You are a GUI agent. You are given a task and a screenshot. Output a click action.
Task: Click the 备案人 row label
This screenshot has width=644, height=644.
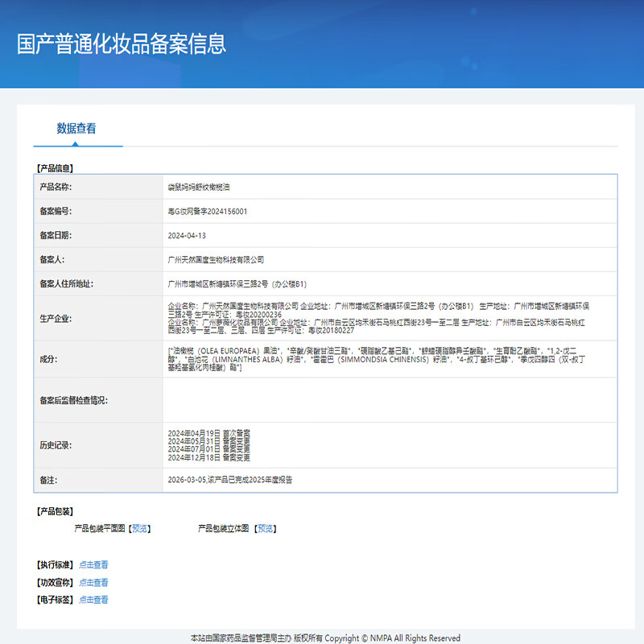point(52,259)
